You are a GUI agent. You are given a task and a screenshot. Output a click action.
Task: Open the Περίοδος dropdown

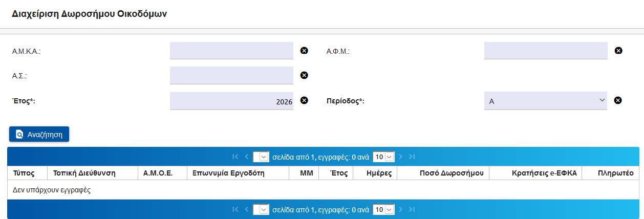click(x=545, y=101)
